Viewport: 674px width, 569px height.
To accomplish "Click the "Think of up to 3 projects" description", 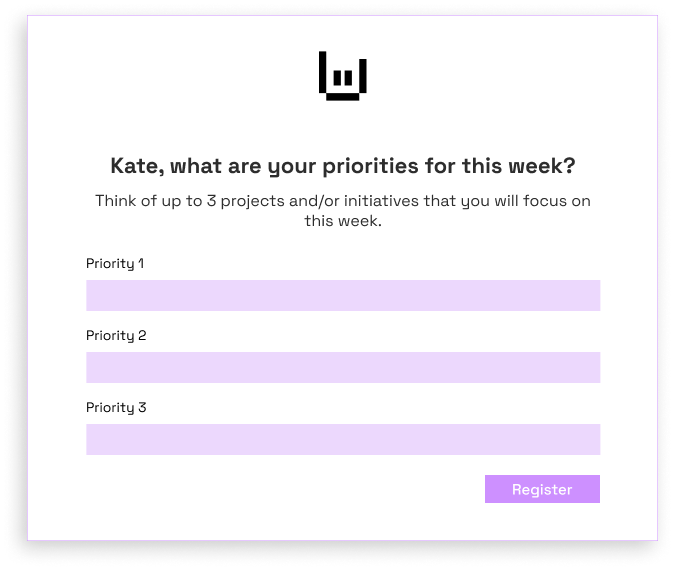I will [342, 201].
